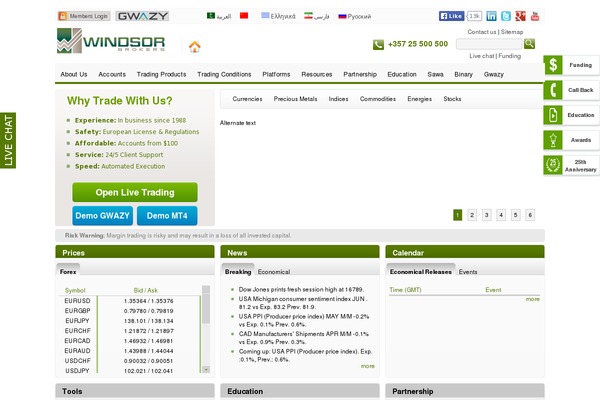Open About Us menu
Image resolution: width=600 pixels, height=400 pixels.
coord(74,74)
